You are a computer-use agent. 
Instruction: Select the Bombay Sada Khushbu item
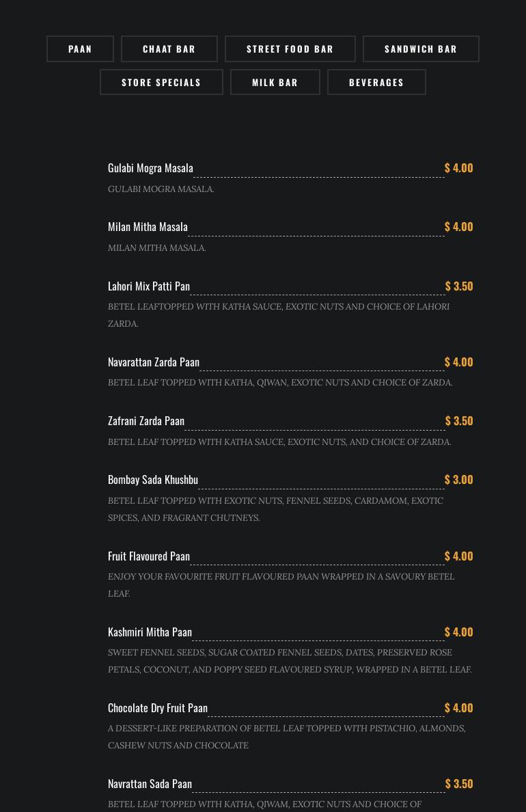click(x=153, y=480)
